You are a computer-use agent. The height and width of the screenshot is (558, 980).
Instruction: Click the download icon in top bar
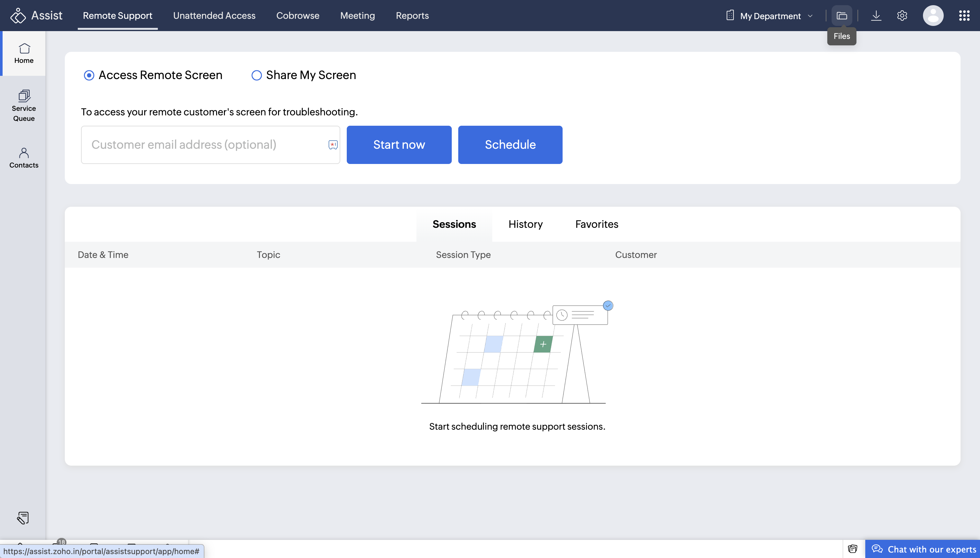click(876, 16)
